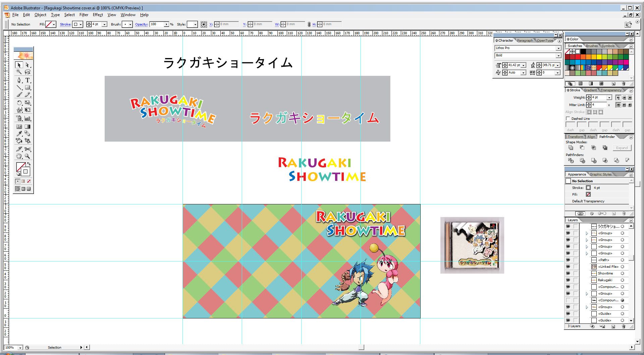Toggle visibility of the Rakugaki layer item
This screenshot has height=355, width=644.
[568, 280]
